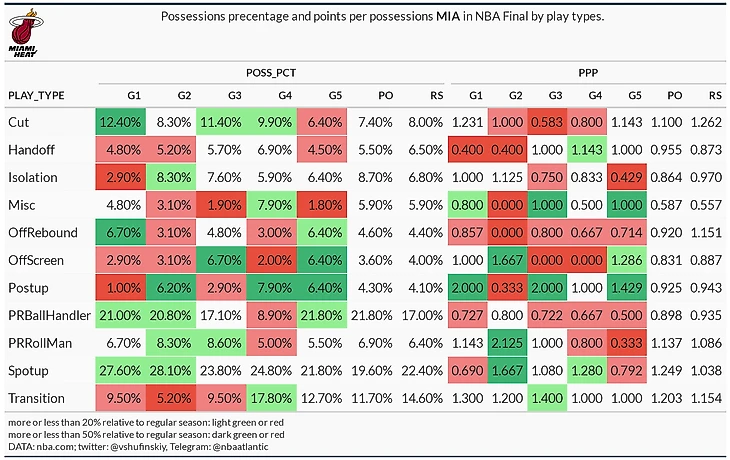Select the OffRebound row label
The height and width of the screenshot is (460, 730).
coord(43,233)
